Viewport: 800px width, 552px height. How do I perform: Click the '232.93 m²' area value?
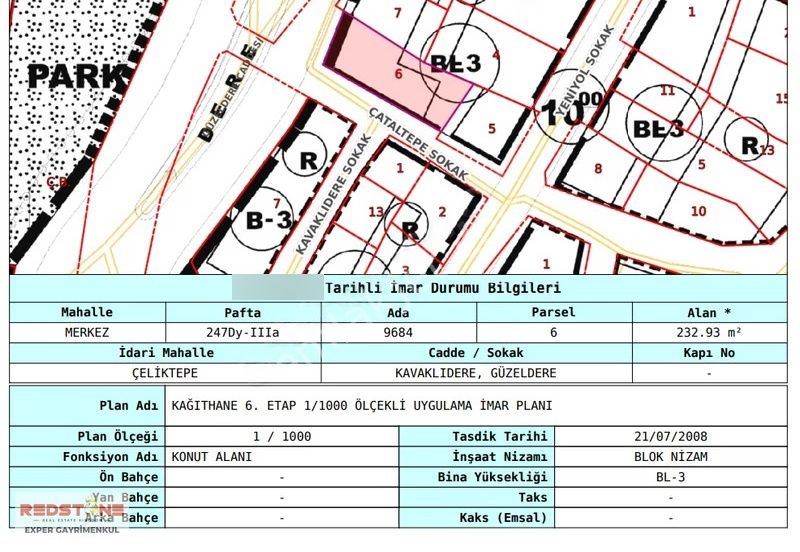point(709,333)
